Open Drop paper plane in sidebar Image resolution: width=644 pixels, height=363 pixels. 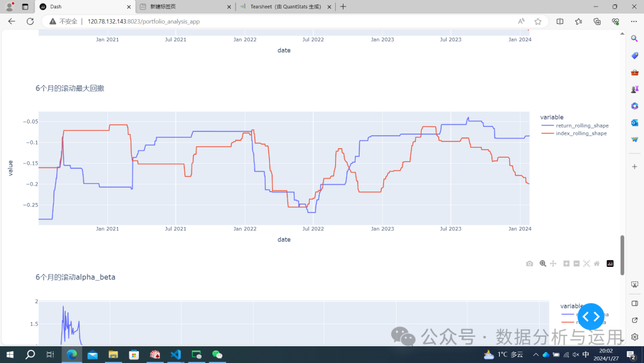[x=634, y=140]
